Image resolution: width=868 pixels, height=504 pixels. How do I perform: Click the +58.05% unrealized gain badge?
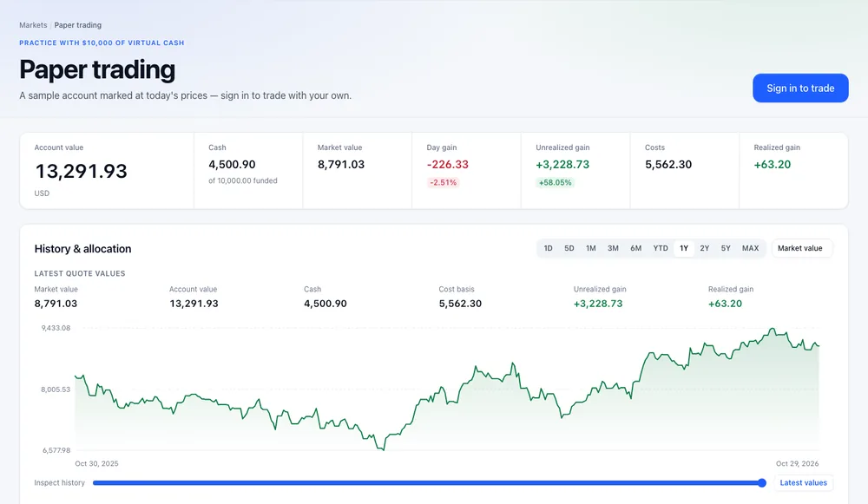pyautogui.click(x=555, y=182)
